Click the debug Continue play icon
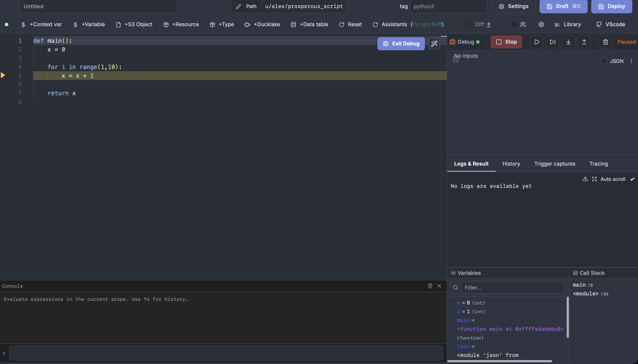The image size is (638, 364). [537, 42]
